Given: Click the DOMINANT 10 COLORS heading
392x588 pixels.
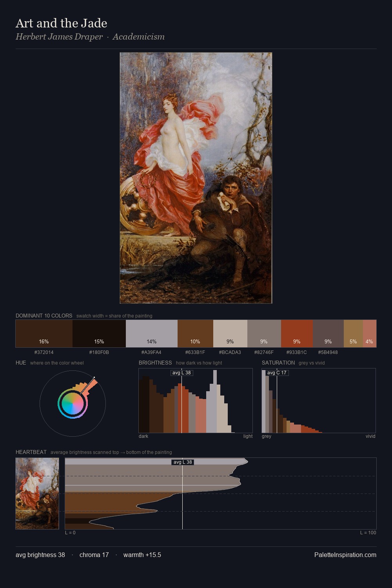Looking at the screenshot, I should [44, 316].
